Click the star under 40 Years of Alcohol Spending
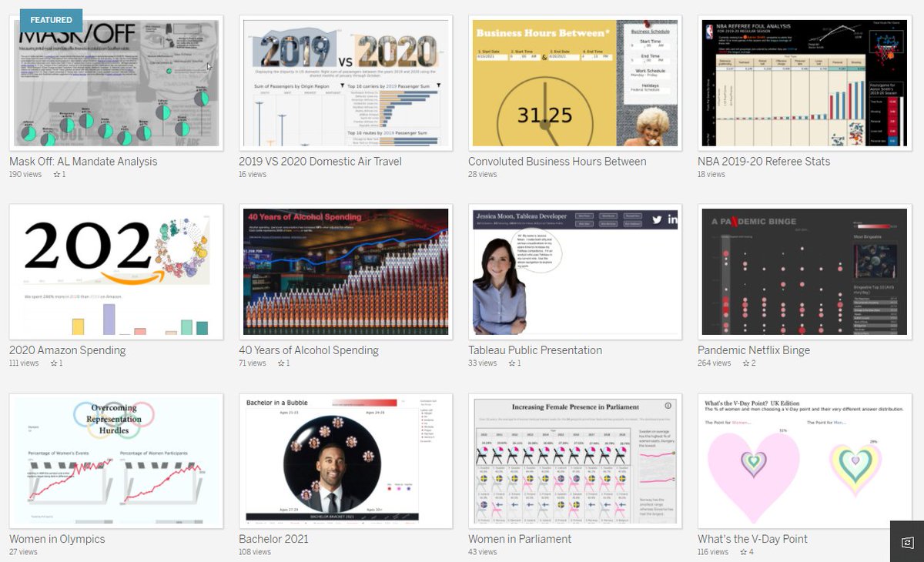 [x=281, y=363]
